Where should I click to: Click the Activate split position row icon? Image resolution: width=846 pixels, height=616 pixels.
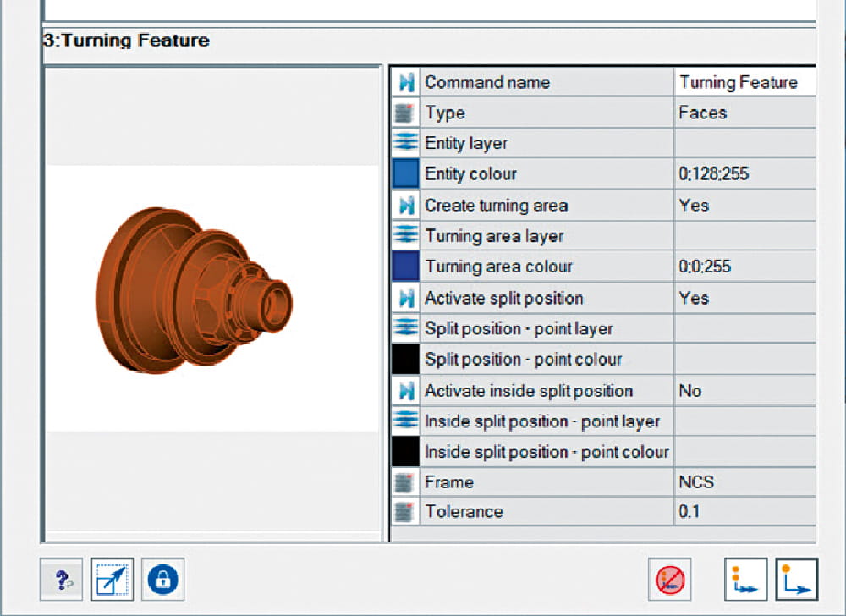click(406, 299)
